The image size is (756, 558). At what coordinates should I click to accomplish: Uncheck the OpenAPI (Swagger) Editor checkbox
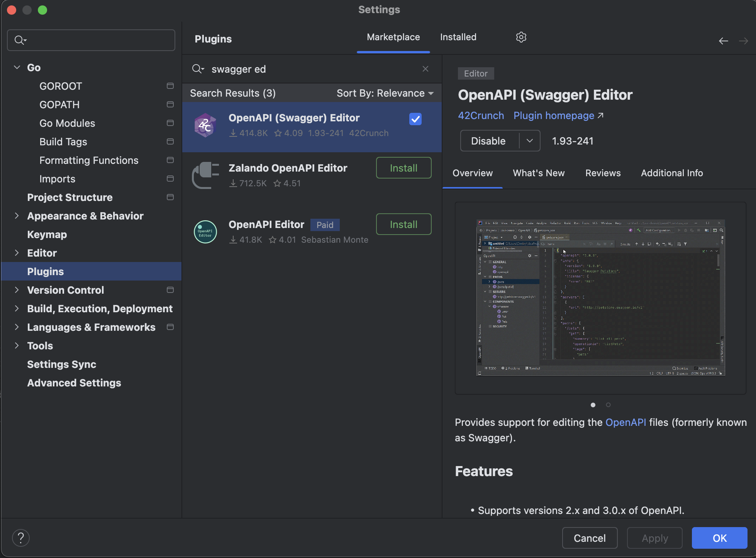(415, 119)
